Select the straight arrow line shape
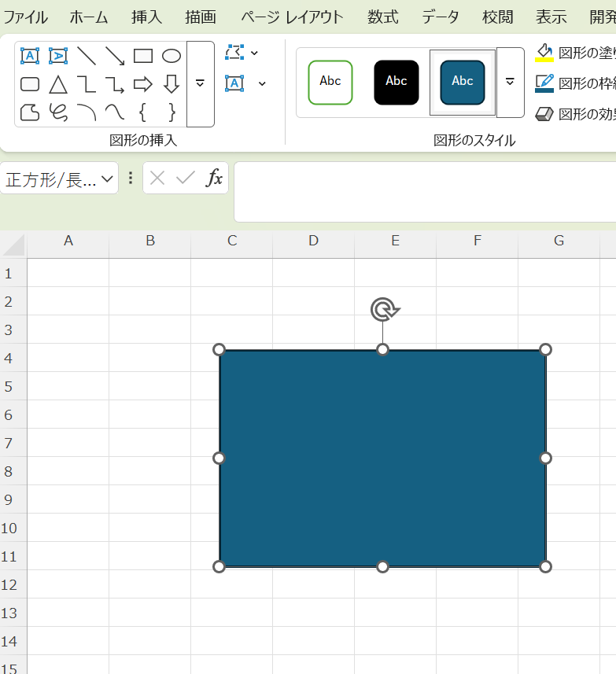The image size is (616, 674). point(115,56)
